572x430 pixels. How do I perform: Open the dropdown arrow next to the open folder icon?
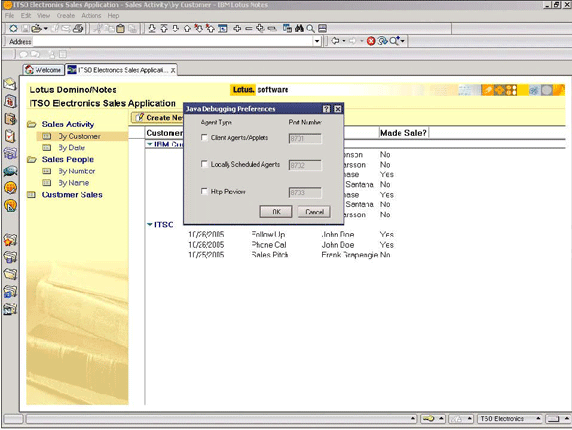46,28
